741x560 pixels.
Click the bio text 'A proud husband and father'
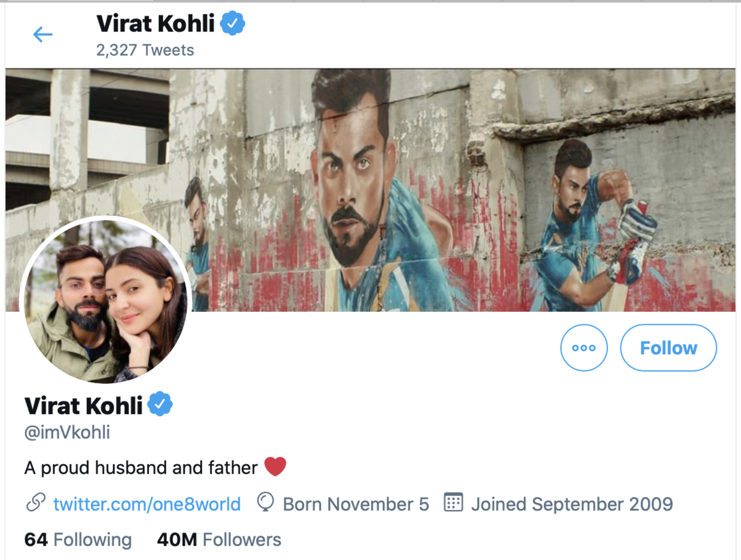point(141,467)
